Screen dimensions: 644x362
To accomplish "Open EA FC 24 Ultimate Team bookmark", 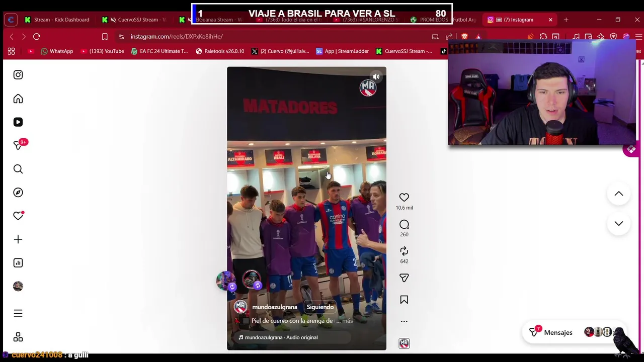I will (x=159, y=51).
